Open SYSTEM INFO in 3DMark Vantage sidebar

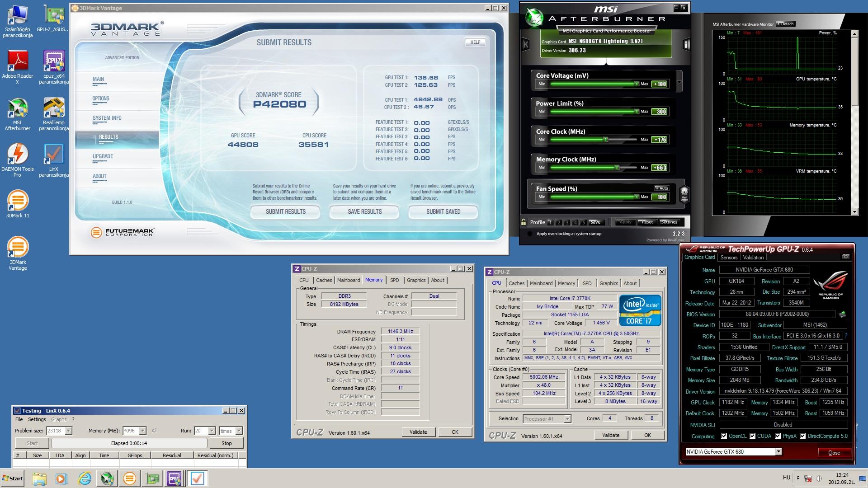(107, 118)
